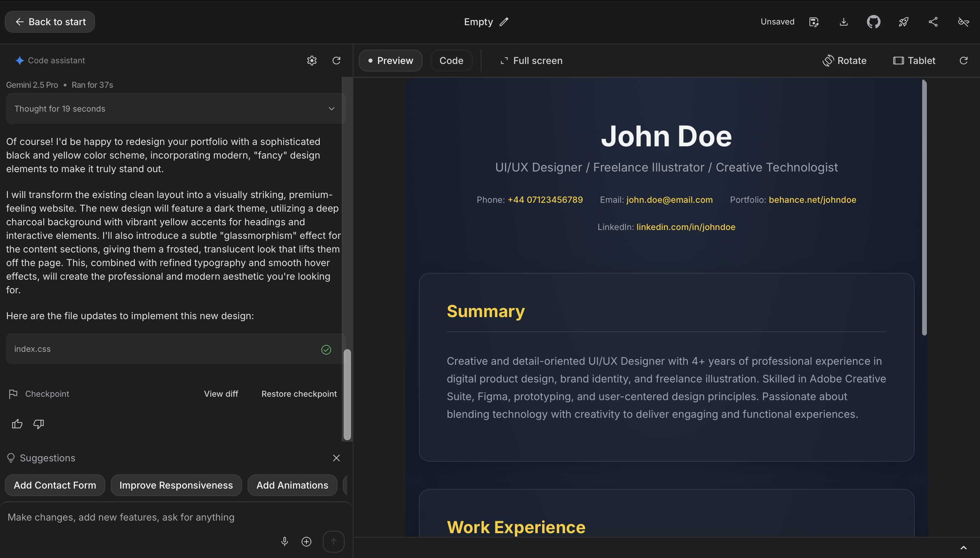This screenshot has width=980, height=558.
Task: Click the microphone icon in prompt box
Action: [x=285, y=541]
